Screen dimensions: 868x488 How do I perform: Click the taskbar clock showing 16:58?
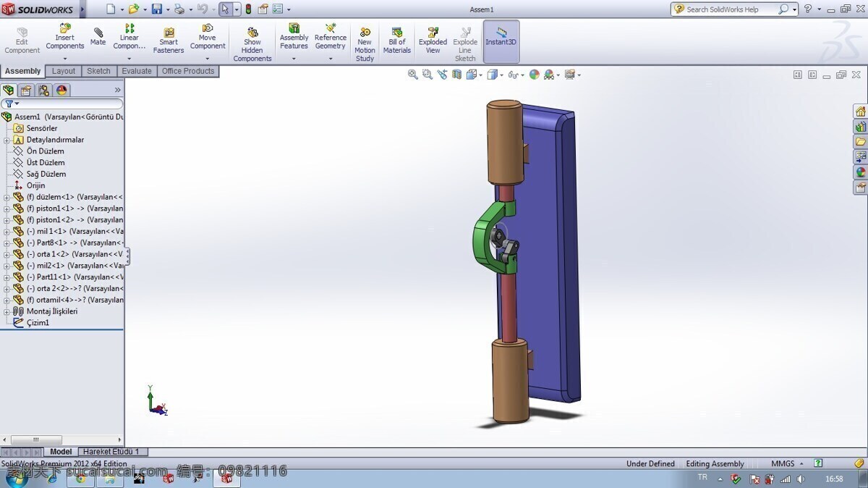coord(834,479)
